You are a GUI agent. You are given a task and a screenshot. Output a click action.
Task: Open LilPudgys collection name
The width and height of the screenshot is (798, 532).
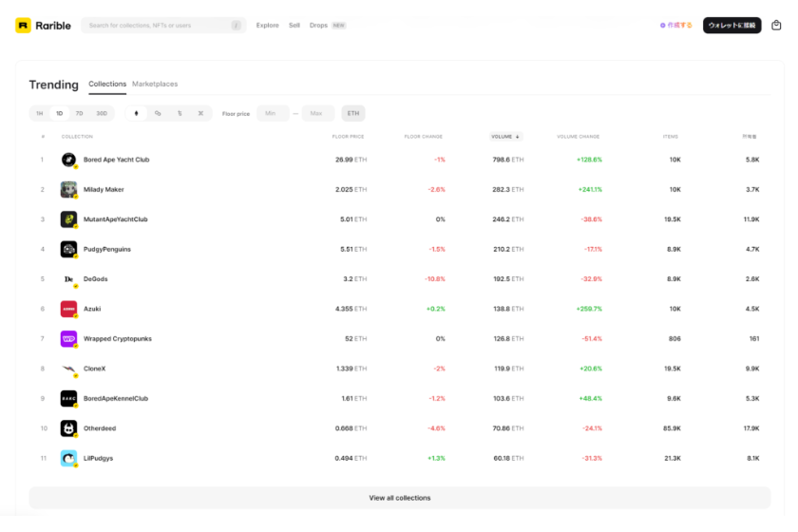pyautogui.click(x=98, y=458)
